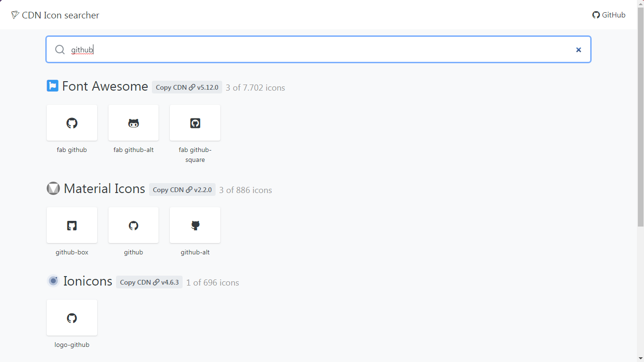The height and width of the screenshot is (362, 644).
Task: Select the Material Icons github circle icon
Action: [x=134, y=225]
